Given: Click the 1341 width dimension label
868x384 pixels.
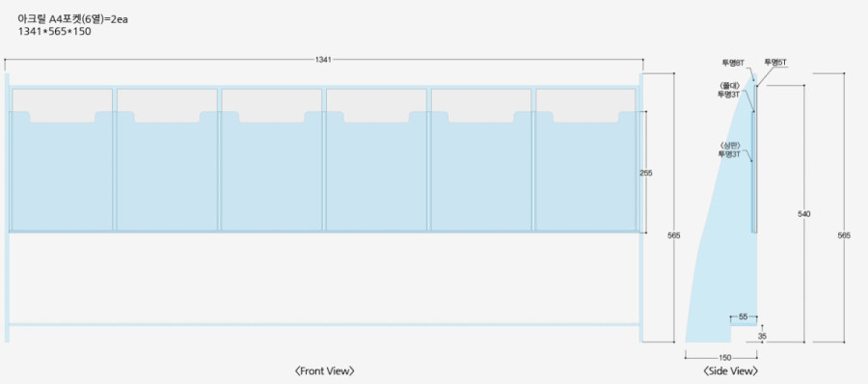Looking at the screenshot, I should (323, 59).
